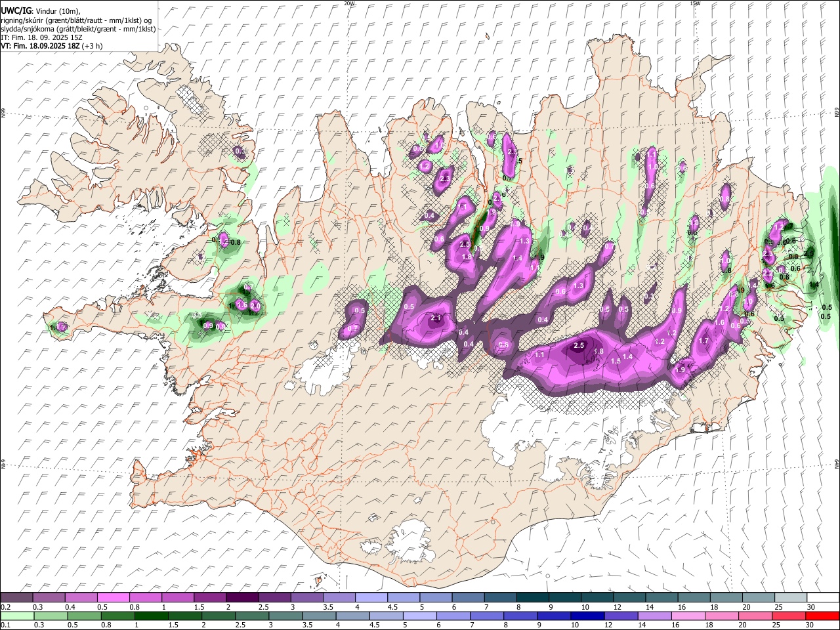Choose the purple-scale swatch labelled 1.5

click(x=209, y=598)
